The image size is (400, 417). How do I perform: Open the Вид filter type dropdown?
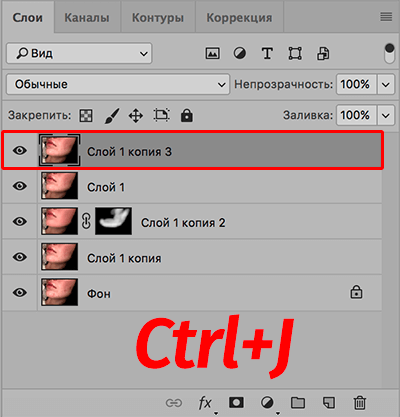[x=79, y=53]
